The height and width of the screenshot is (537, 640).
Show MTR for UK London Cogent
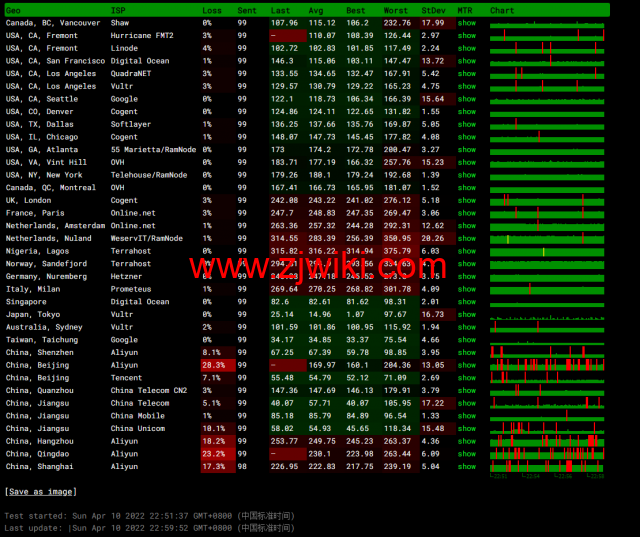[x=467, y=200]
